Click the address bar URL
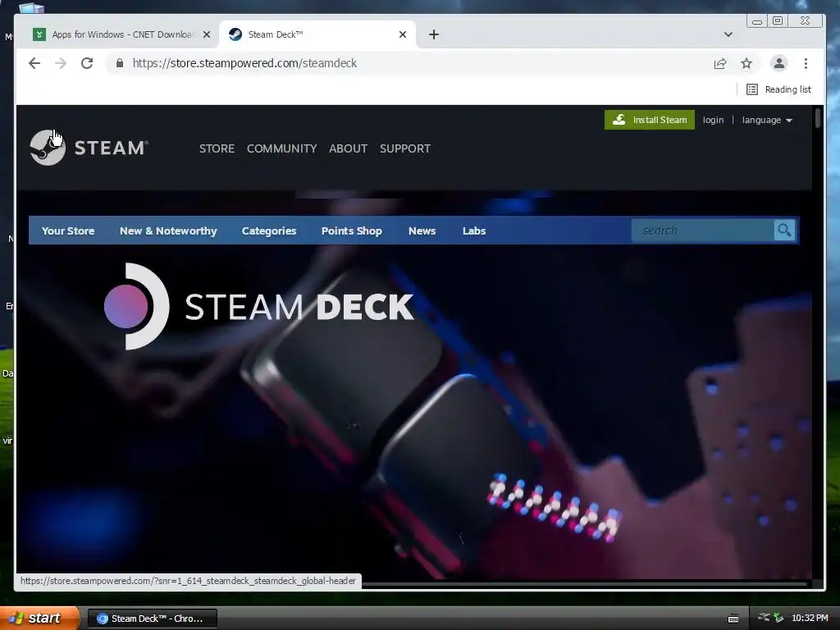840x630 pixels. pos(244,63)
